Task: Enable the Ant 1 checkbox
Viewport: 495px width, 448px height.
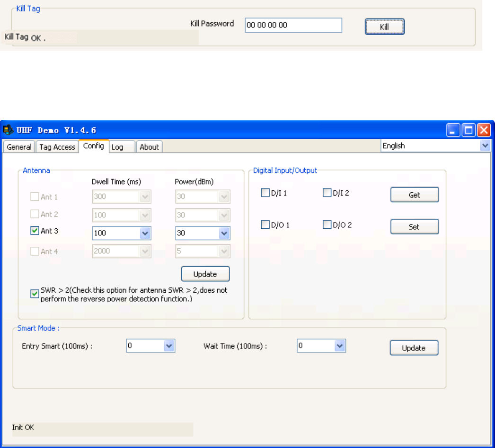Action: [x=35, y=197]
